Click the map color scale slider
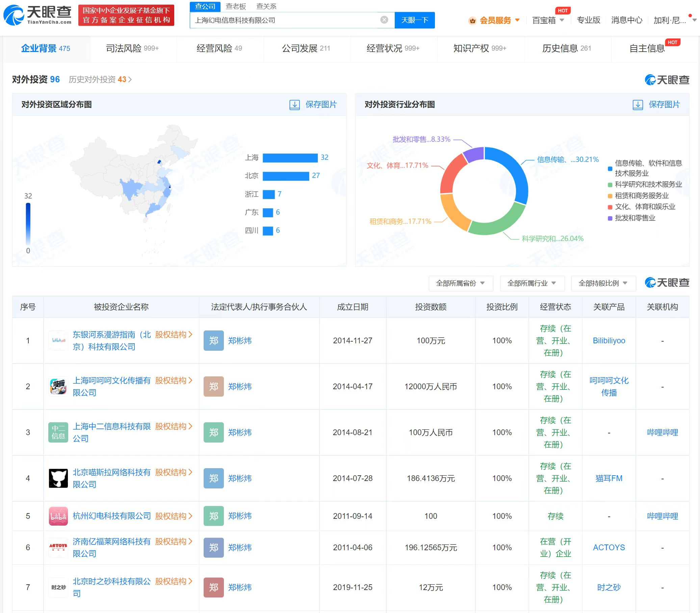The width and height of the screenshot is (700, 613). point(28,224)
